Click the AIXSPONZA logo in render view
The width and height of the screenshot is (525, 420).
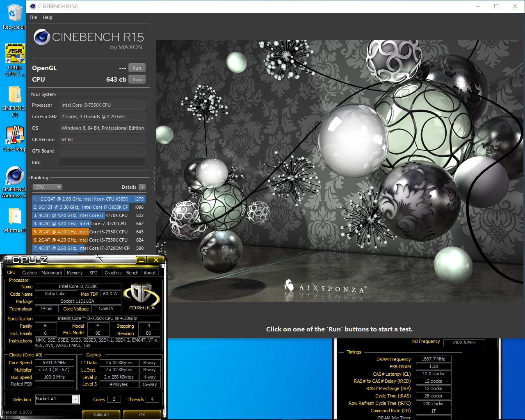(325, 286)
